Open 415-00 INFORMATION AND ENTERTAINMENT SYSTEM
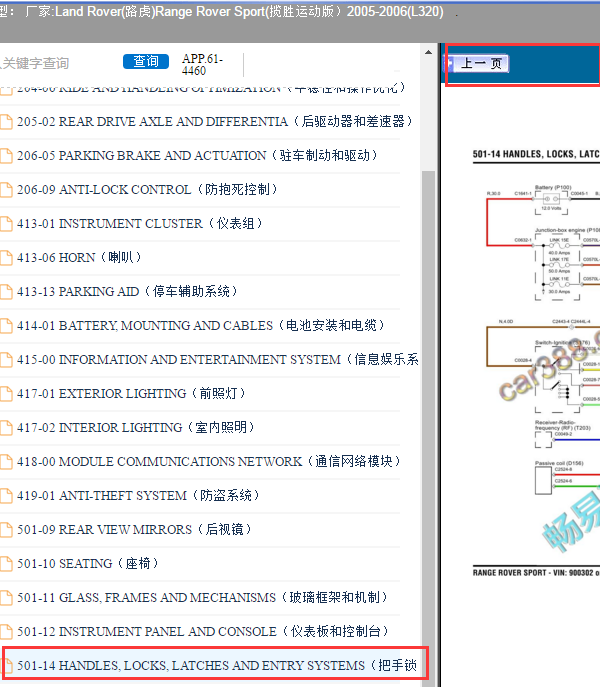This screenshot has width=600, height=687. click(218, 360)
